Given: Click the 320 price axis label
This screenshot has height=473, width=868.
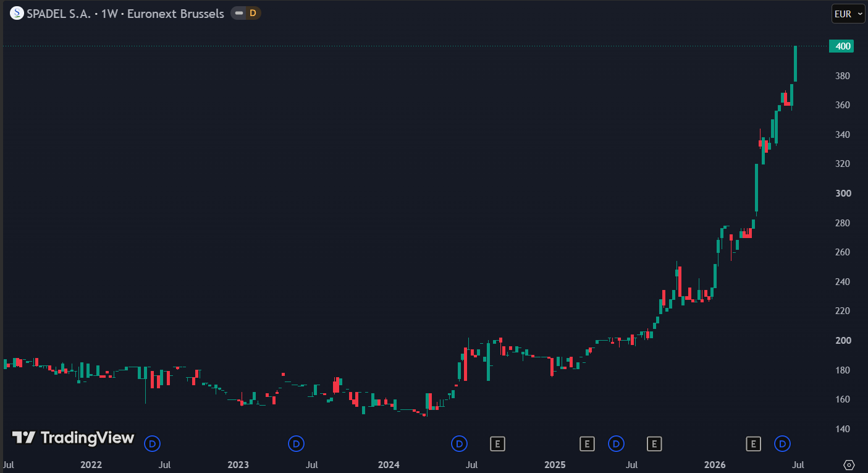Looking at the screenshot, I should coord(843,164).
